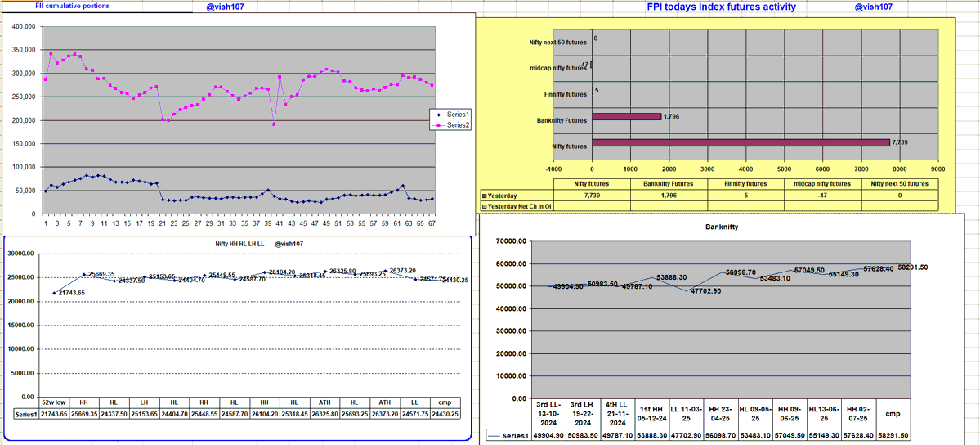Click the 5000.00 axis label in Nifty chart

(x=23, y=373)
